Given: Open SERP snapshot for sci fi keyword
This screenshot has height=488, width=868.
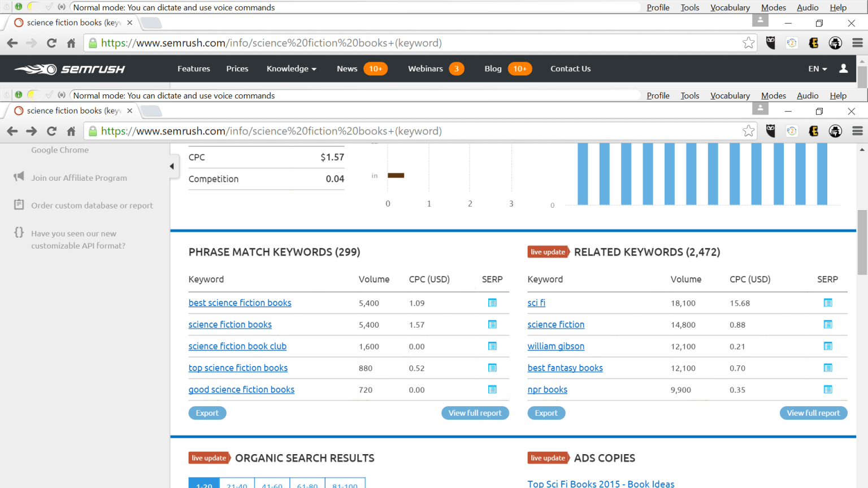Looking at the screenshot, I should tap(828, 303).
